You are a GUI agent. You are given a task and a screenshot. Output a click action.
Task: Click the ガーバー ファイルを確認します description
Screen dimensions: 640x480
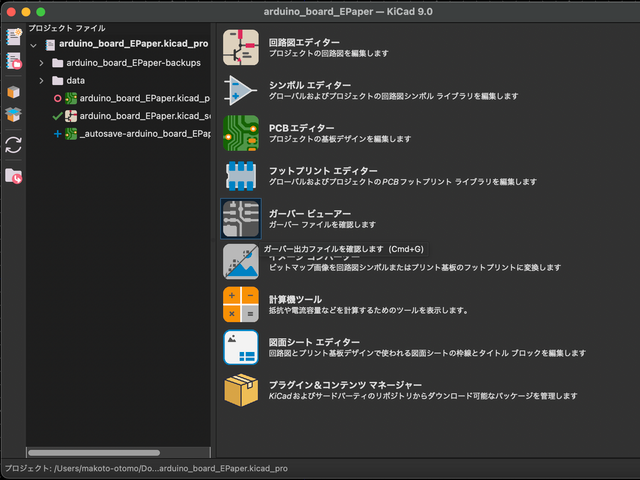[x=322, y=225]
